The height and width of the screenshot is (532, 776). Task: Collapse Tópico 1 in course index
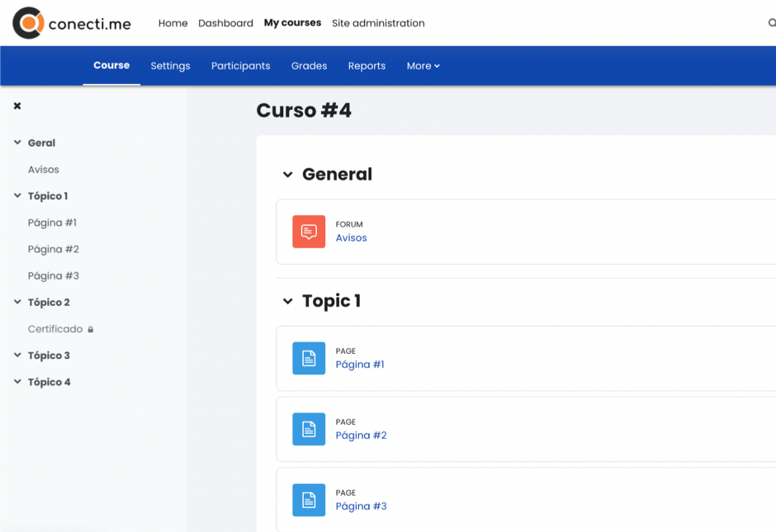17,196
